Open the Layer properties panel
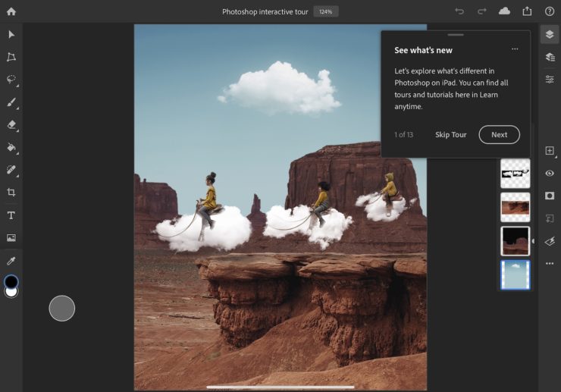 550,80
